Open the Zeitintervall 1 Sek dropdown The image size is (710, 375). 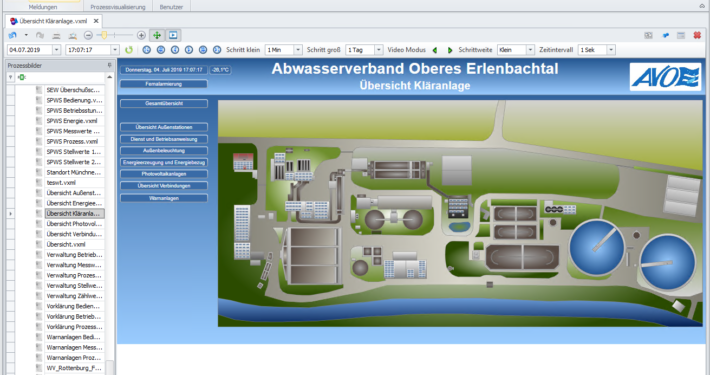611,50
